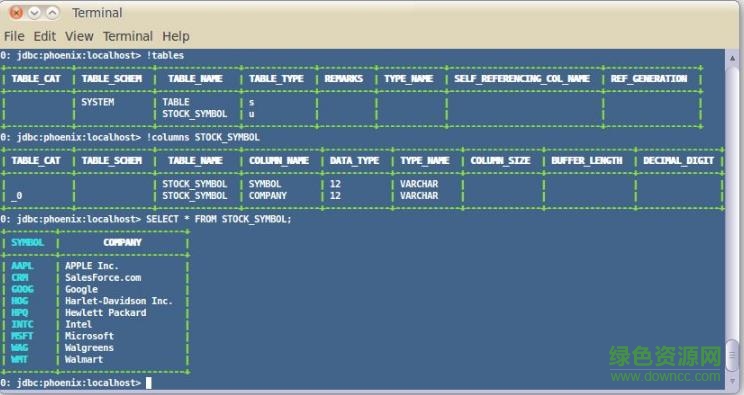
Task: Click the HPQ symbol
Action: (x=19, y=313)
